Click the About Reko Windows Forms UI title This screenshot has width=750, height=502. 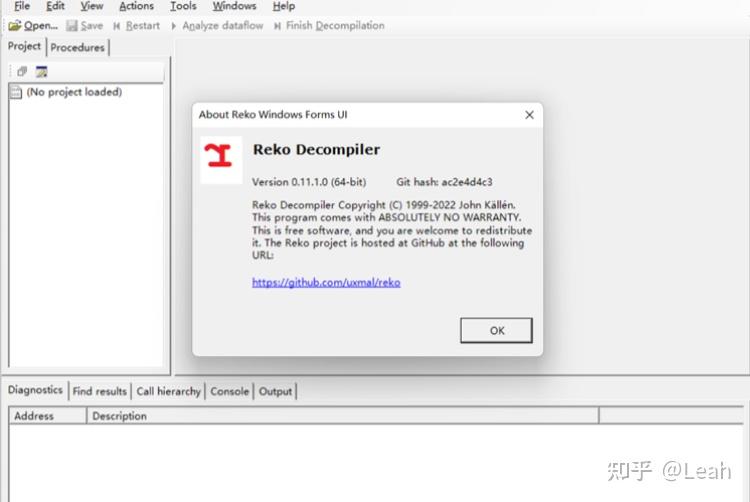pos(273,115)
